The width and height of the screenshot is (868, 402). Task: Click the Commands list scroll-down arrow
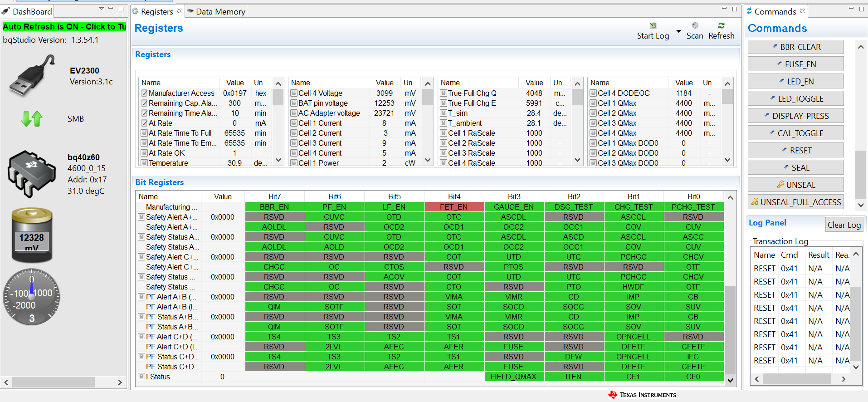pos(861,205)
